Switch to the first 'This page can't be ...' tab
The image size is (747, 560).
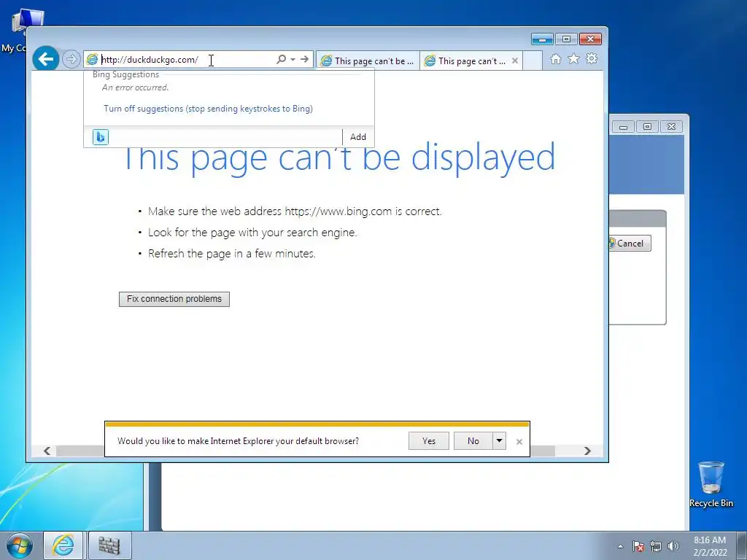point(368,61)
